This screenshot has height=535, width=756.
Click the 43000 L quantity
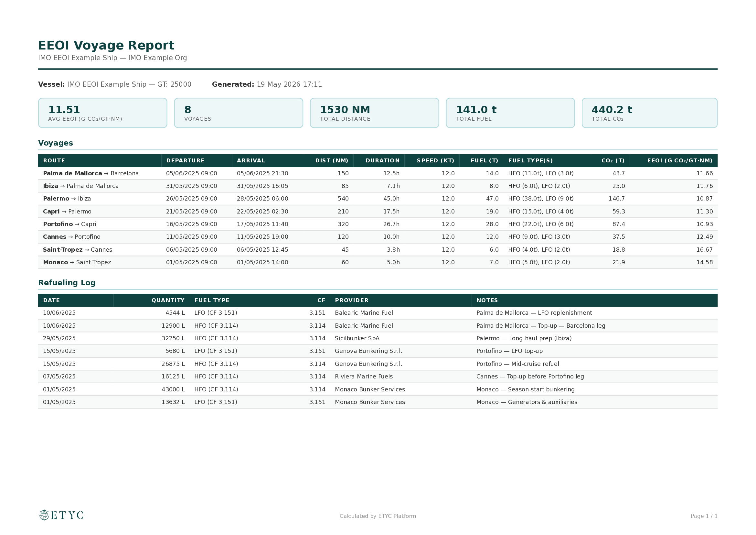click(173, 389)
